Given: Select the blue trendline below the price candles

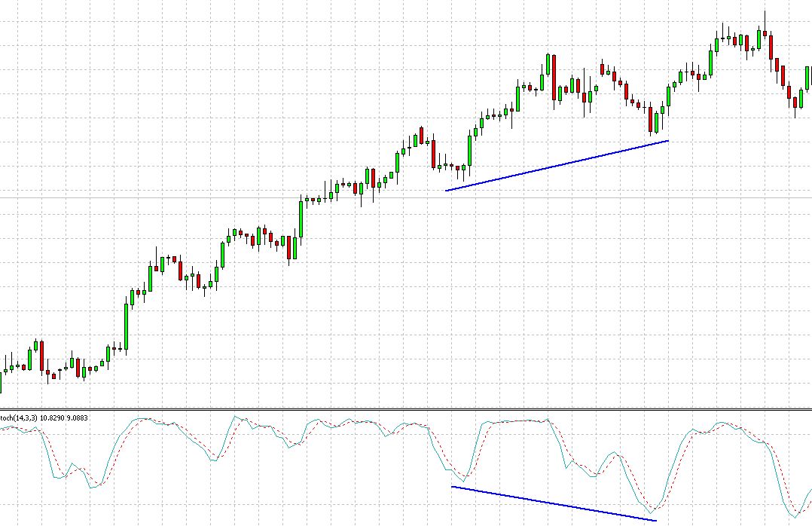Looking at the screenshot, I should (557, 166).
